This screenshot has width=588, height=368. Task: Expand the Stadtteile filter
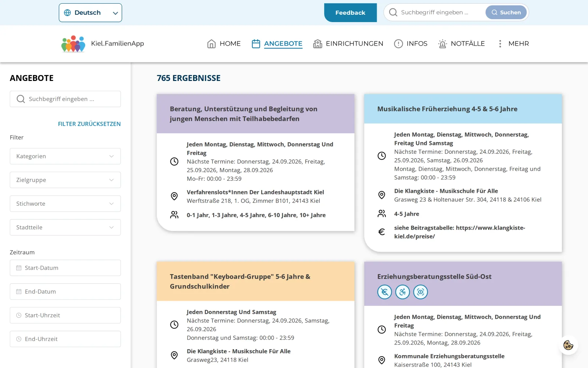[65, 227]
